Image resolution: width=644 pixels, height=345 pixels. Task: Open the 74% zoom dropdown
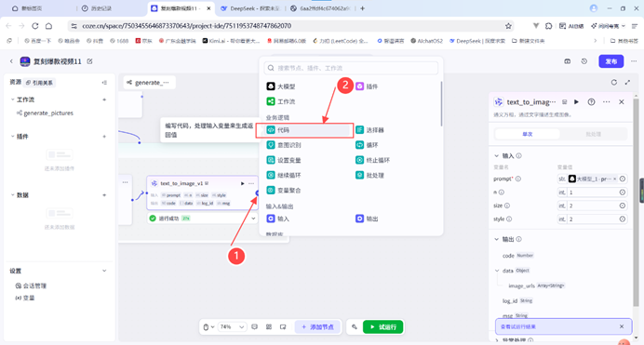tap(232, 327)
